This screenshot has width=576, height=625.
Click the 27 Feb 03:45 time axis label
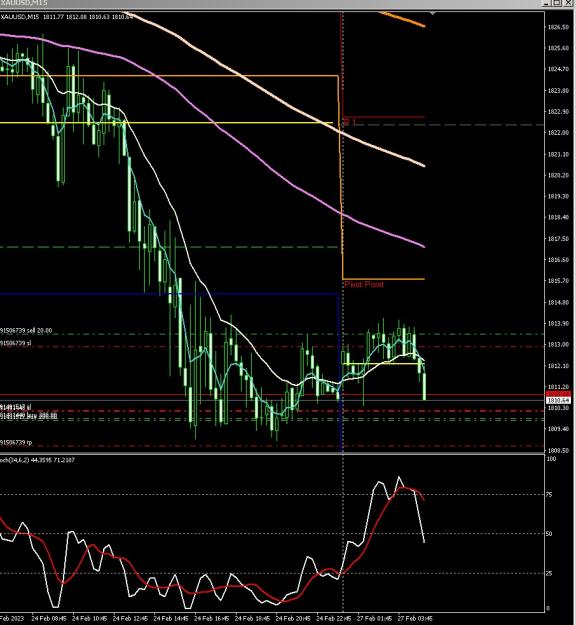[x=415, y=618]
